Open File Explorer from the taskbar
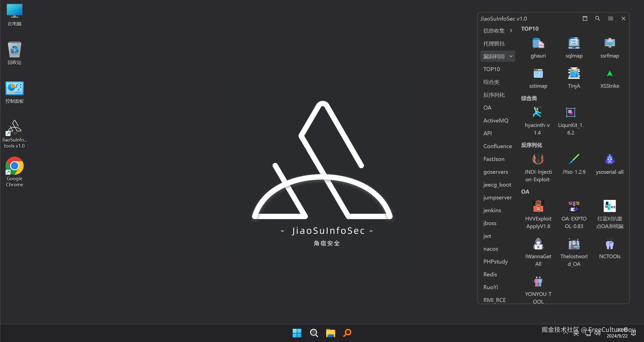Screen dimensions: 644x342 (x=330, y=333)
